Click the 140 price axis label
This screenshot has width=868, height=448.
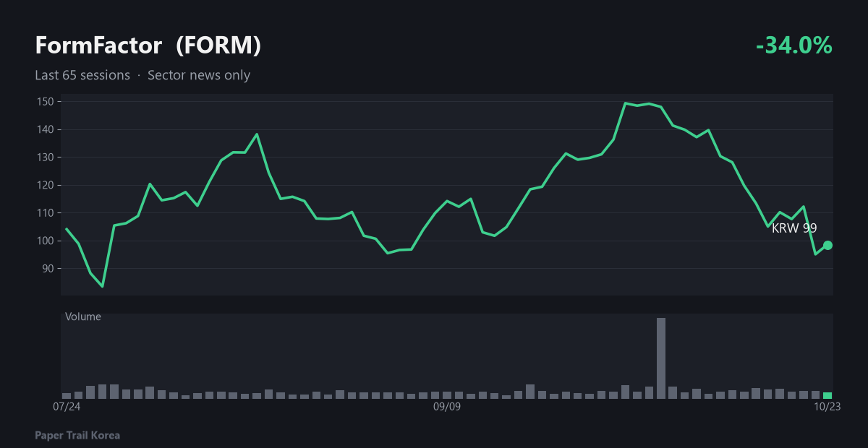tap(45, 129)
